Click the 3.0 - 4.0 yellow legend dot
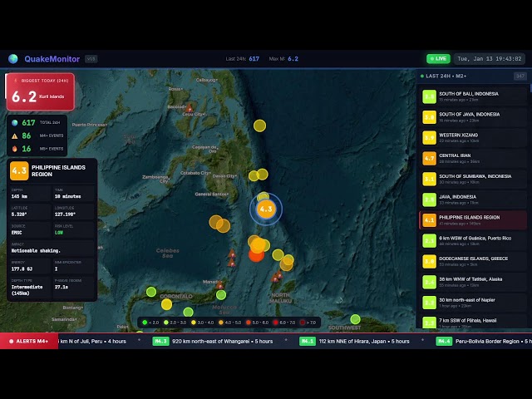 click(x=194, y=323)
